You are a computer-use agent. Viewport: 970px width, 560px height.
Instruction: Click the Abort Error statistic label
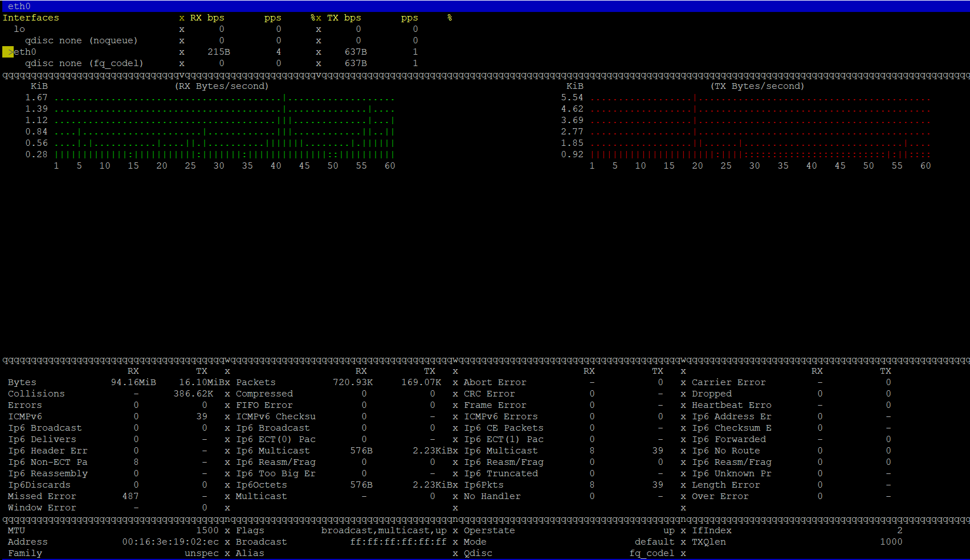pyautogui.click(x=495, y=382)
